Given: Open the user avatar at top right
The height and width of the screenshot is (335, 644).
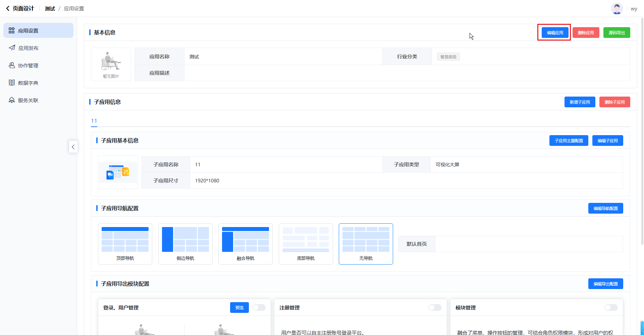Looking at the screenshot, I should [616, 9].
